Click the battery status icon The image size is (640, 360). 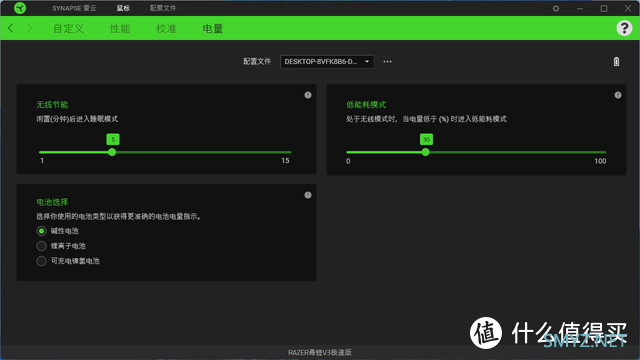coord(616,62)
